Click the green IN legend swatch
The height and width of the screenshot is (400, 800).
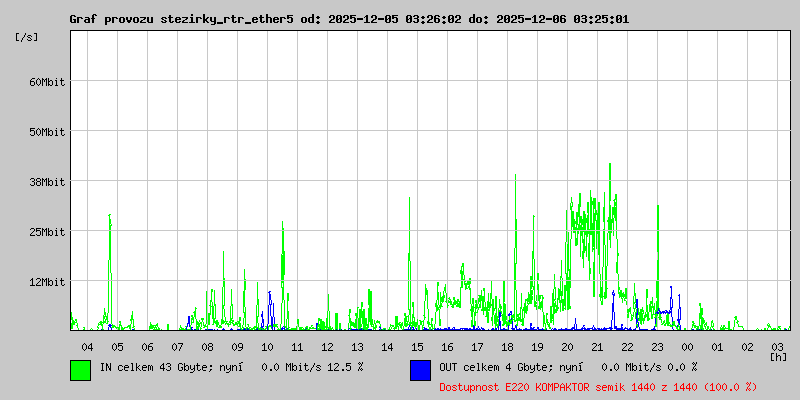coord(80,369)
